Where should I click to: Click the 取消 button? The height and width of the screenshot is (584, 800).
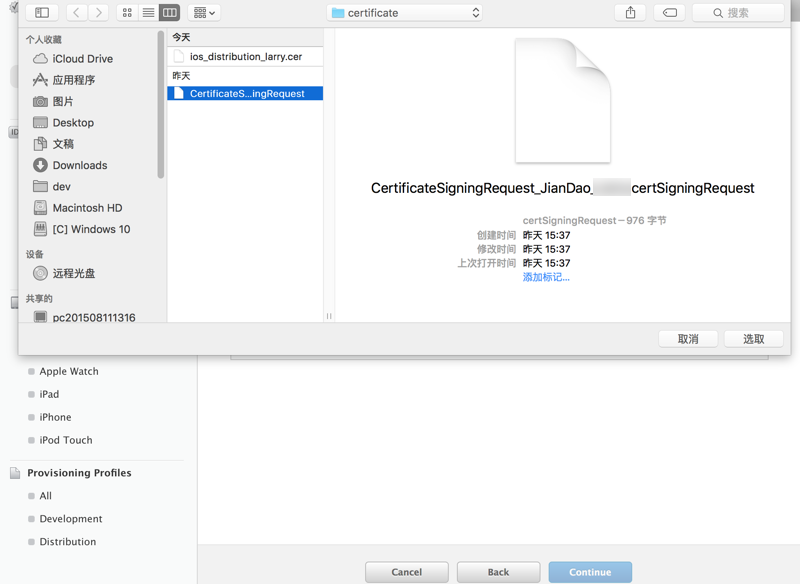pos(688,339)
